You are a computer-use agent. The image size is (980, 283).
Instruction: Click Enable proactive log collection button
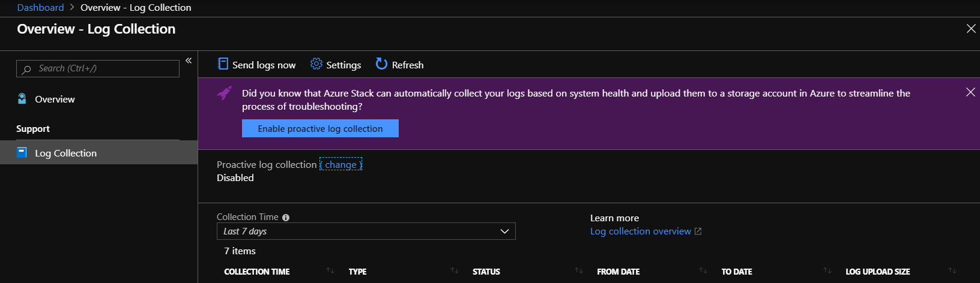[320, 129]
